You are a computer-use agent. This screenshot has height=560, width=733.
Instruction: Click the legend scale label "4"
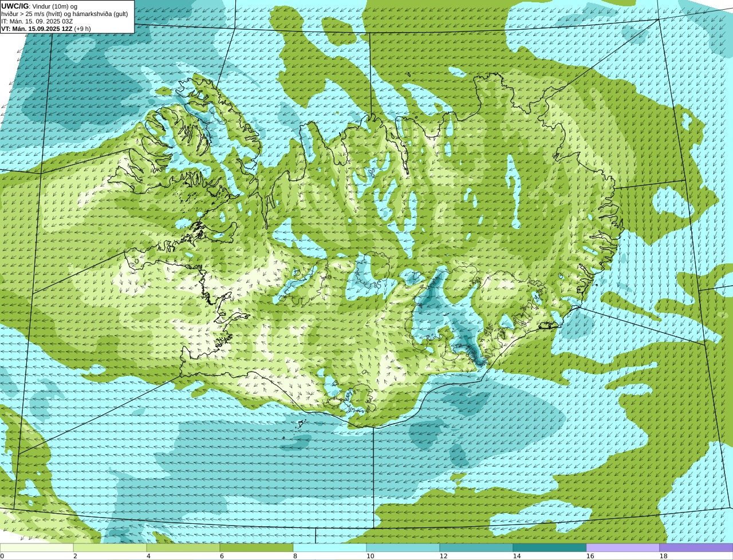point(148,556)
